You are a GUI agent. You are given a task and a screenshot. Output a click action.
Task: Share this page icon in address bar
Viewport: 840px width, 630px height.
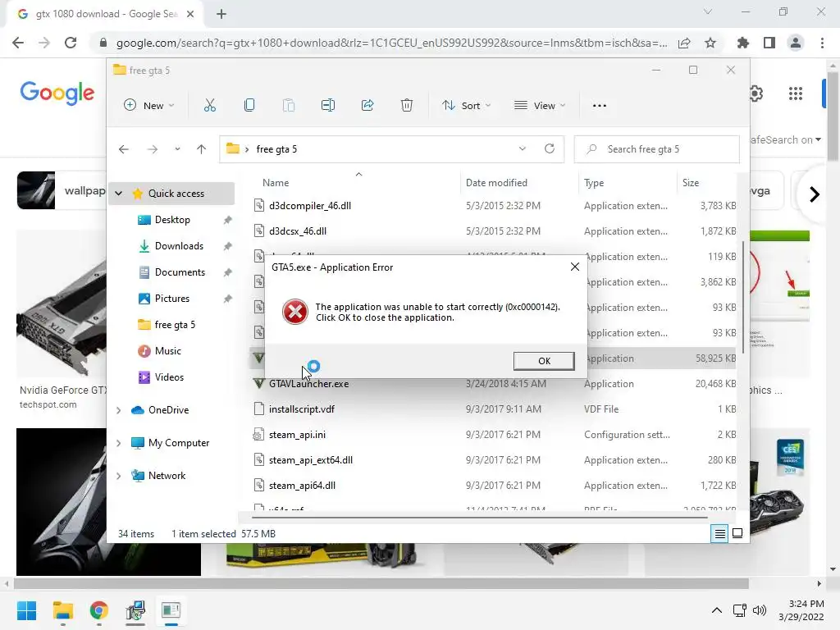pos(684,43)
